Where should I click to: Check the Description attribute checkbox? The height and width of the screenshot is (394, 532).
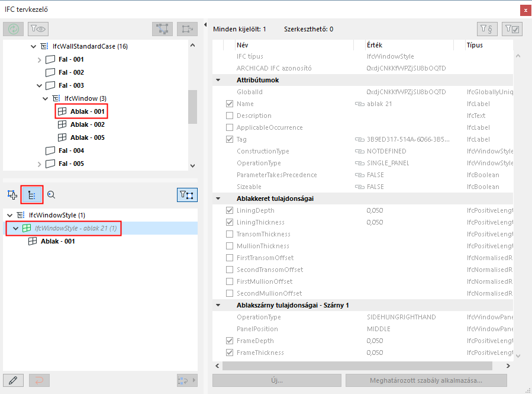[230, 116]
